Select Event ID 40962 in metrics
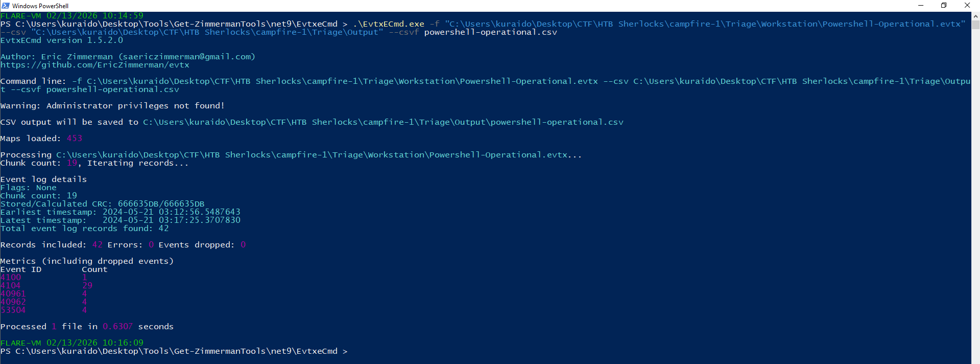Screen dimensions: 980x364 pos(13,302)
